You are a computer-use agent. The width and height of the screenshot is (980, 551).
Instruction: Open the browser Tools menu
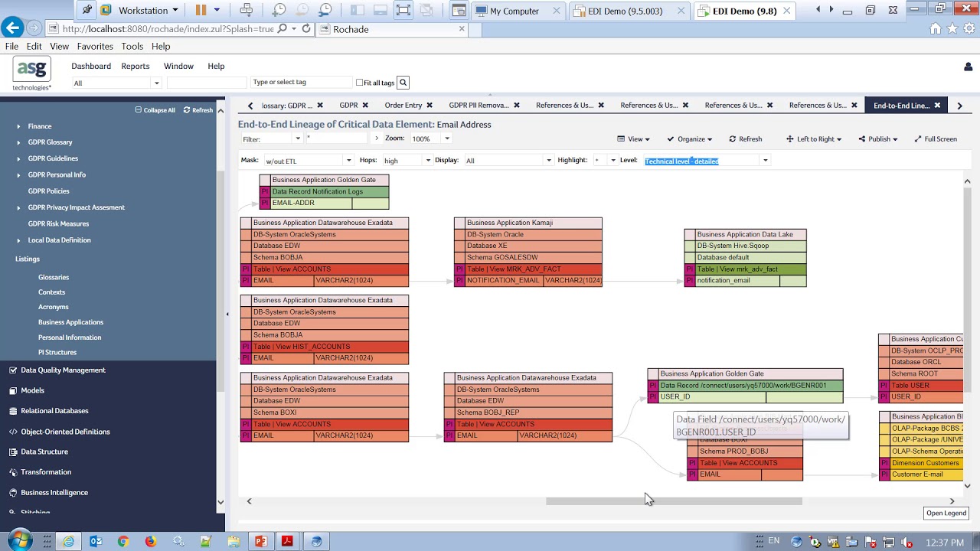[132, 47]
